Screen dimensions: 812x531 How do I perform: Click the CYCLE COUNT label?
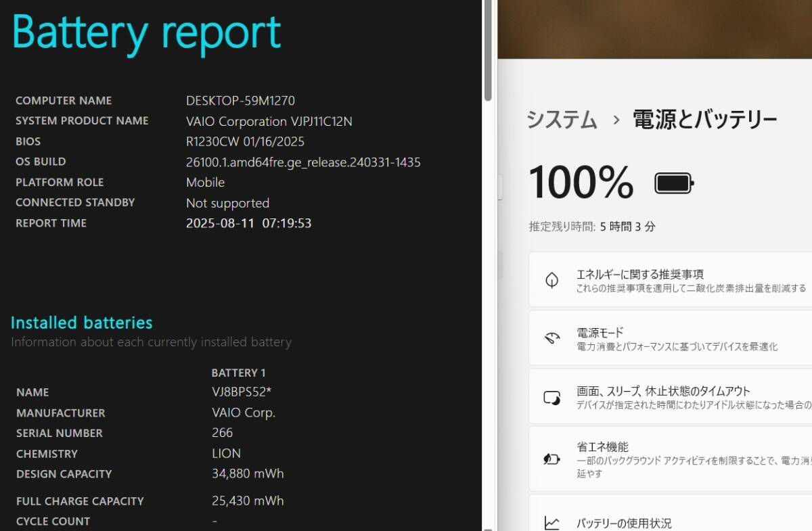click(53, 522)
